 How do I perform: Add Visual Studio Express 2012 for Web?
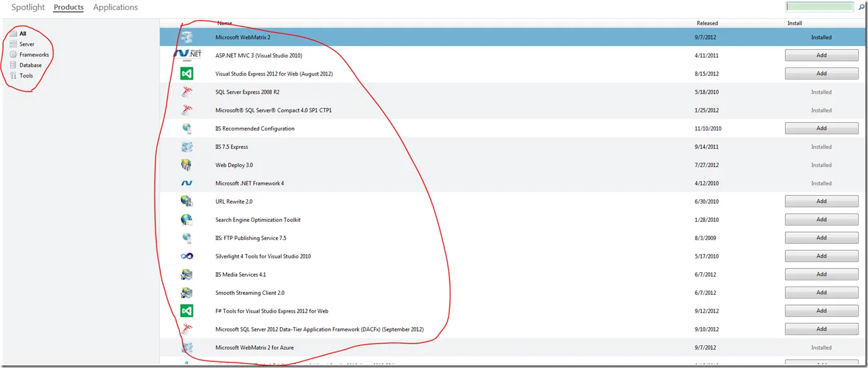[x=821, y=74]
